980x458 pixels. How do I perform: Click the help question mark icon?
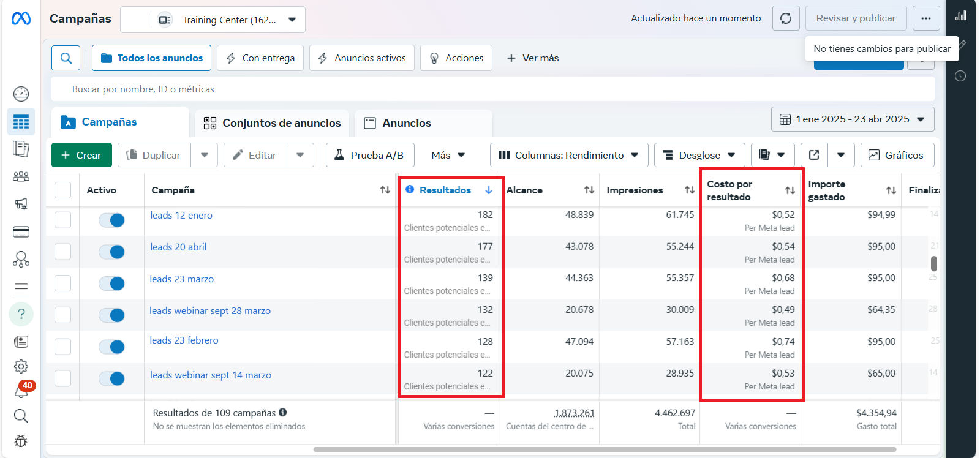[x=21, y=314]
